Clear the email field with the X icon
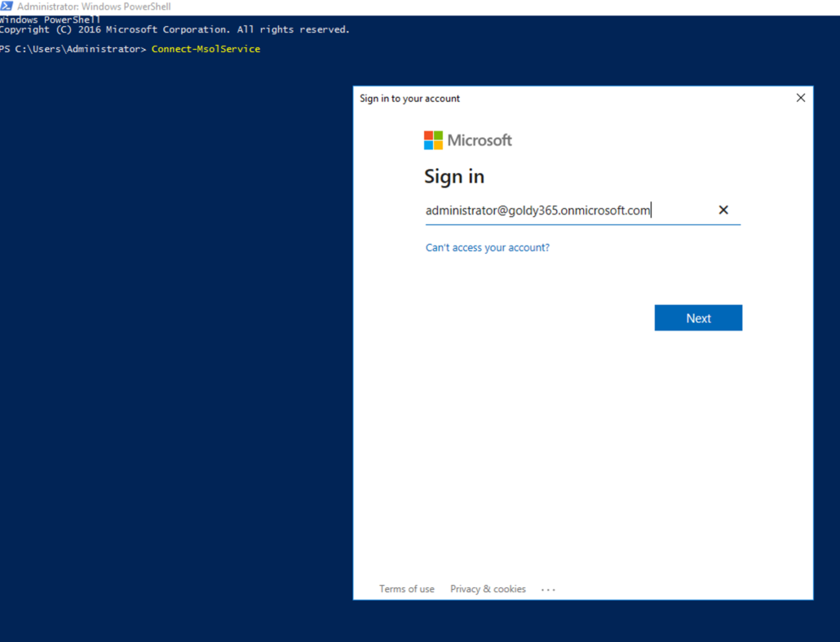The height and width of the screenshot is (642, 840). (723, 210)
